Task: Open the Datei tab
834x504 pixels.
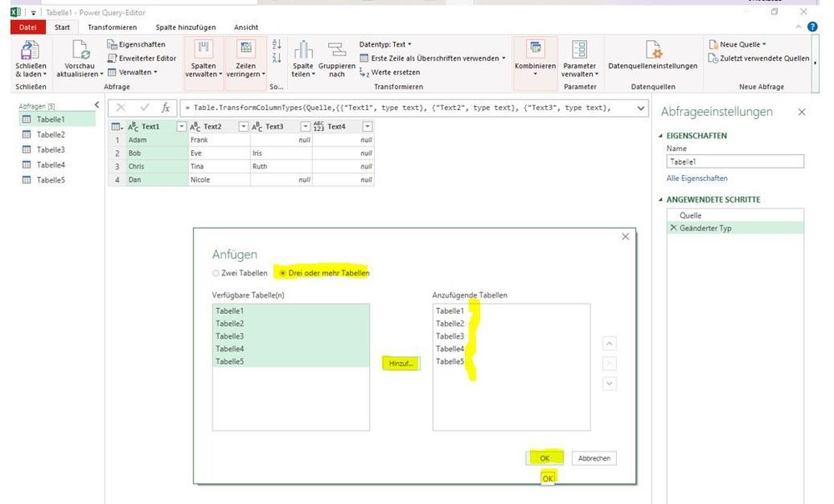Action: (x=28, y=27)
